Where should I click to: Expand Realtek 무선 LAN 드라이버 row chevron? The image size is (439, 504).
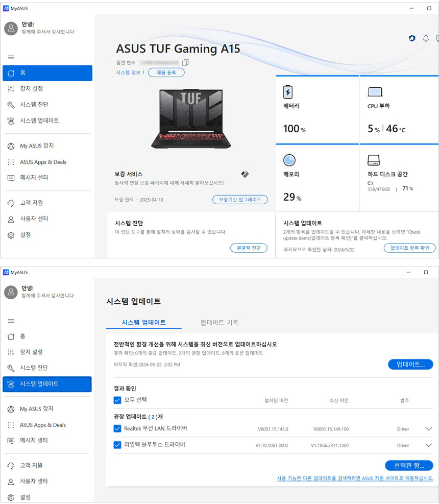coord(429,429)
